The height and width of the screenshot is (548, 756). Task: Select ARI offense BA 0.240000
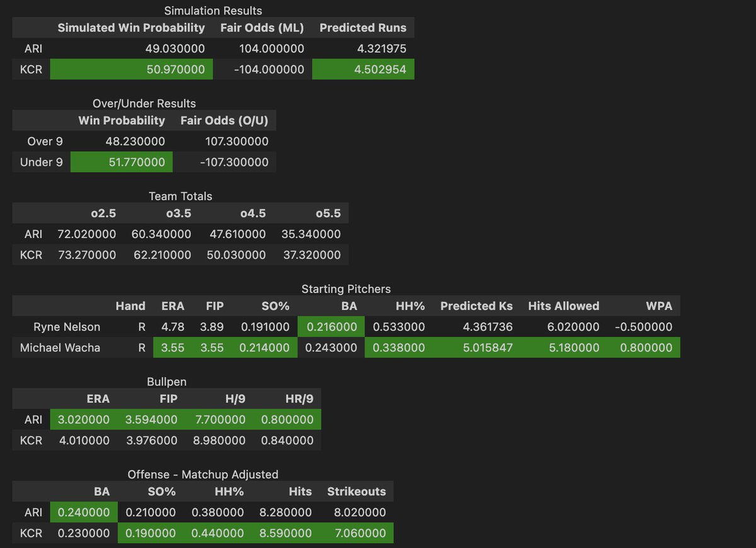(x=84, y=511)
